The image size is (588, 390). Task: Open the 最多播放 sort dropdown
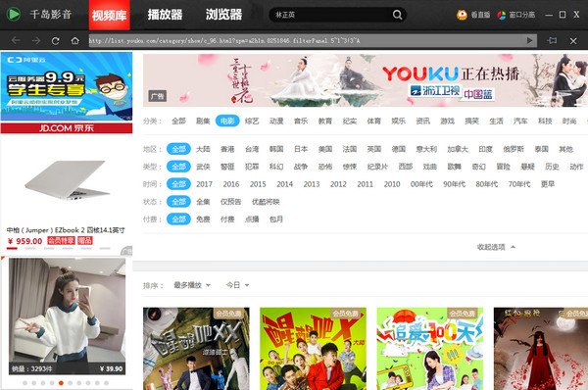[192, 285]
